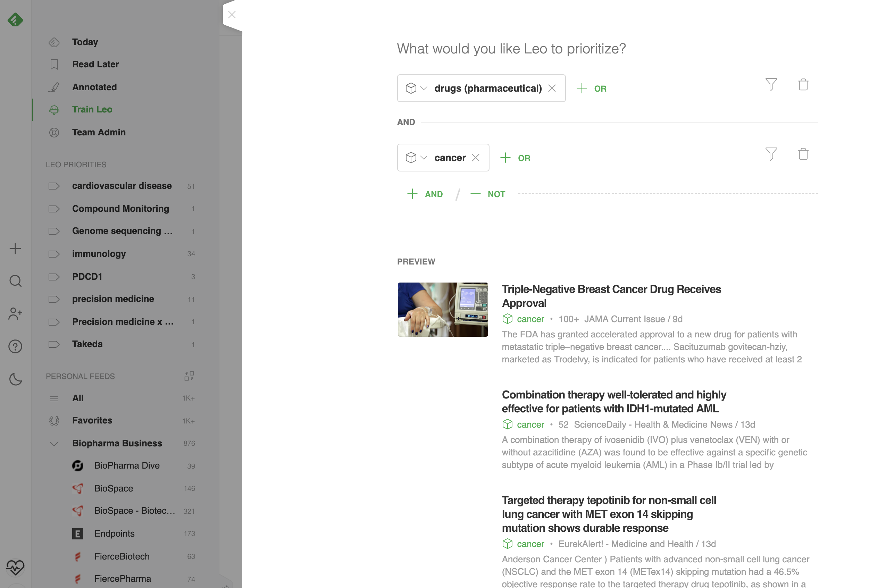The height and width of the screenshot is (588, 895).
Task: Click filter funnel icon for drugs row
Action: click(771, 85)
